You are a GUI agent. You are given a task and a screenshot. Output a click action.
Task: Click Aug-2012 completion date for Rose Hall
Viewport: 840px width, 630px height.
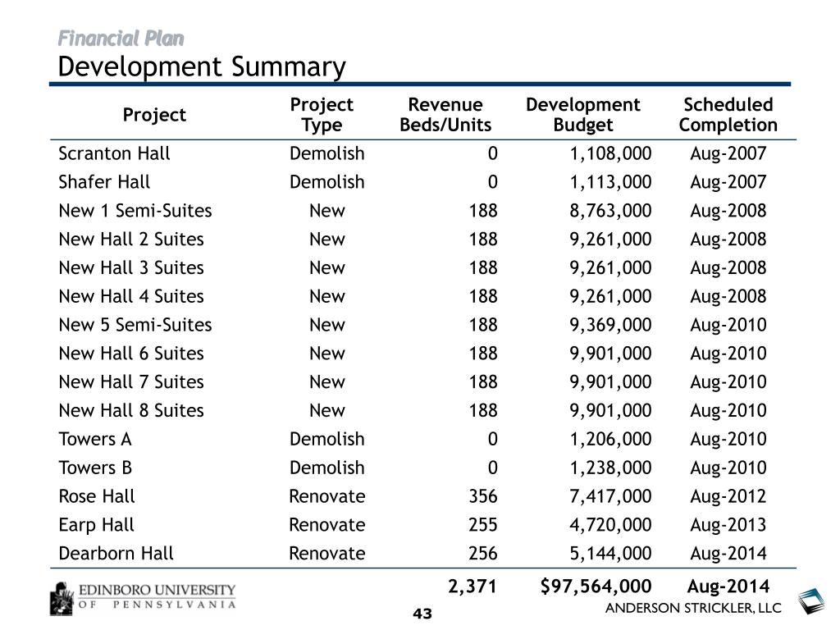pos(728,496)
